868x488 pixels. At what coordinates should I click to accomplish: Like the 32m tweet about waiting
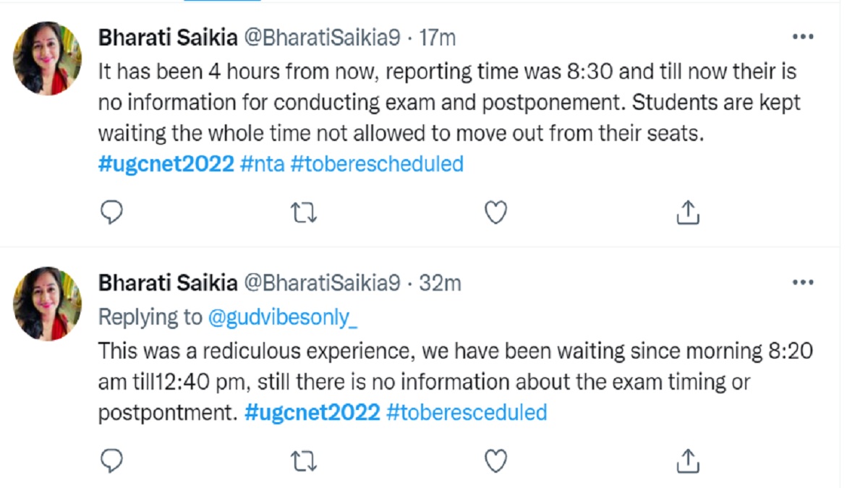(495, 461)
